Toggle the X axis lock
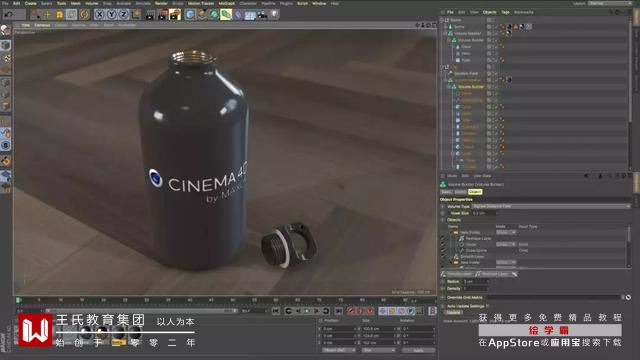Viewport: 640px width, 360px height. [100, 15]
